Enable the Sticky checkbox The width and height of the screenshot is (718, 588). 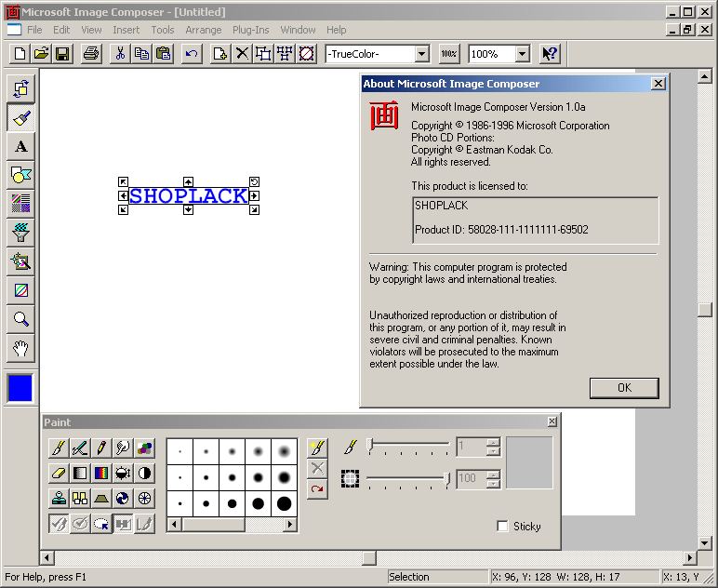tap(502, 526)
